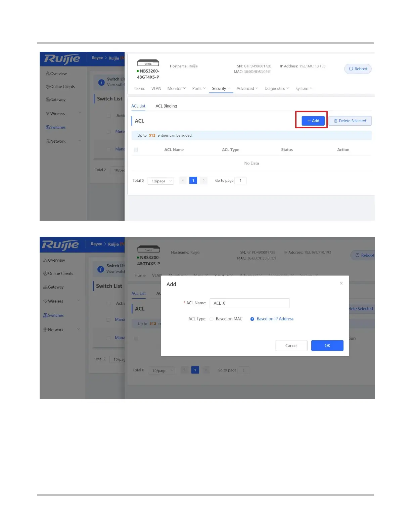The width and height of the screenshot is (411, 532).
Task: Select the Based on MAC radio button
Action: tap(212, 319)
